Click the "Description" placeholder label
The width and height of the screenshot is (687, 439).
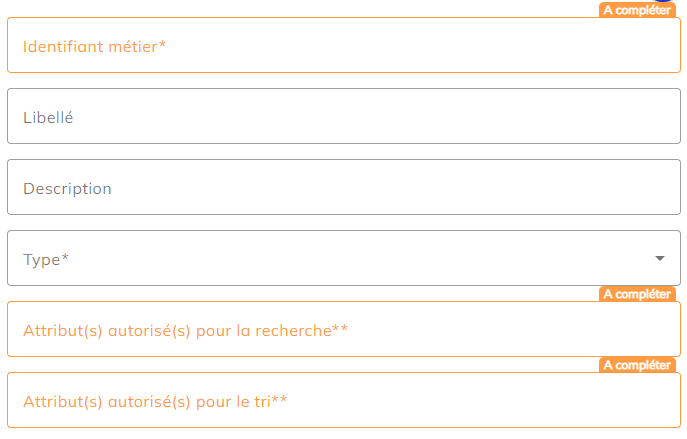(67, 188)
